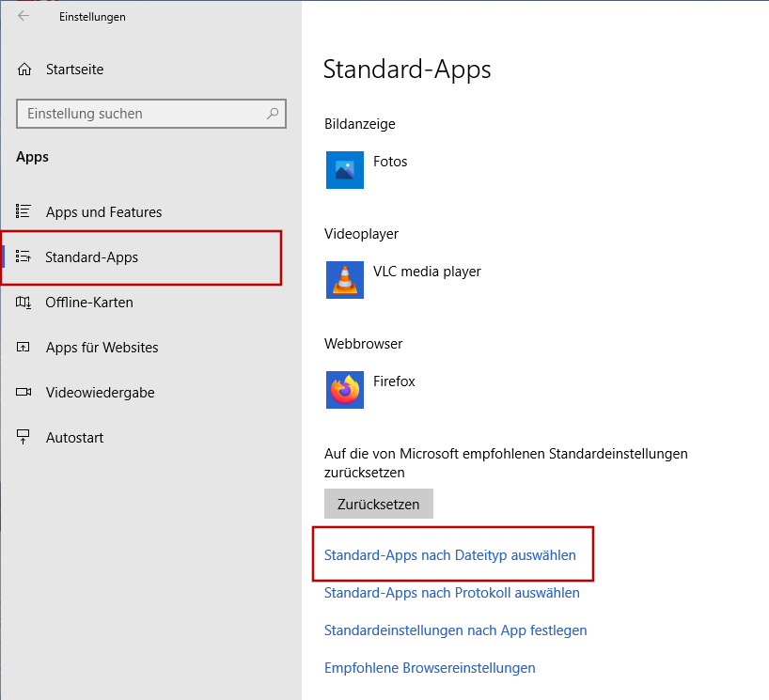Screen dimensions: 769x700
Task: Change video player via VLC media player label
Action: tap(427, 272)
